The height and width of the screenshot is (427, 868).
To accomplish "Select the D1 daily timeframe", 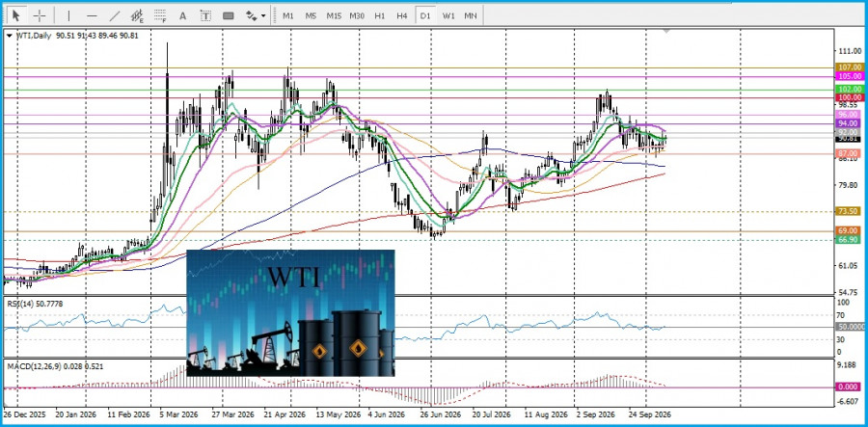I will 424,15.
